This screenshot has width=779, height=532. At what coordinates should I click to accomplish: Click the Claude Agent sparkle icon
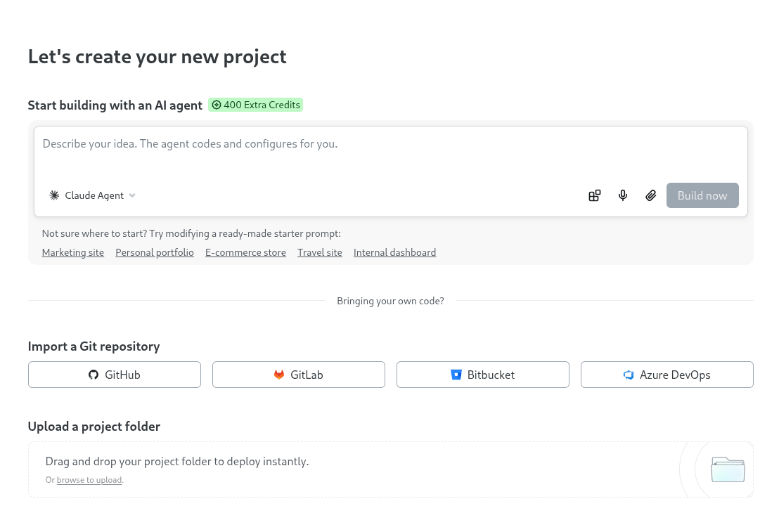point(54,195)
